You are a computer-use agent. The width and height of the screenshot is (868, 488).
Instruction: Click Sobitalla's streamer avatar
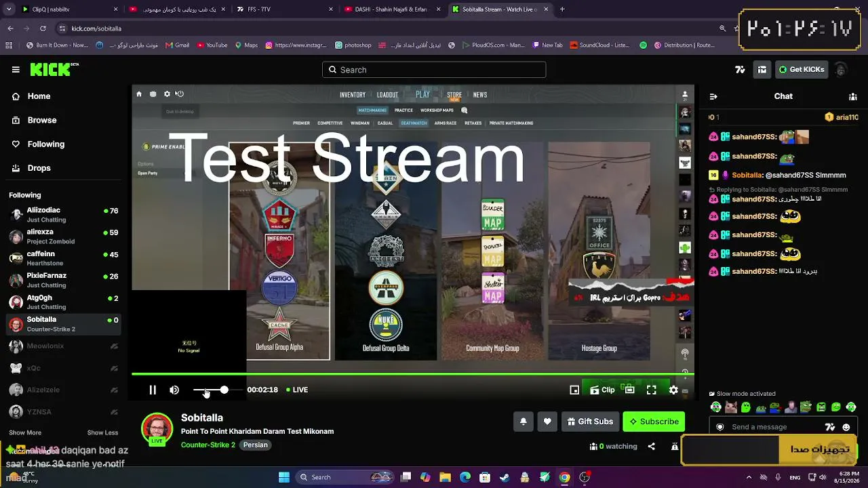click(x=157, y=428)
